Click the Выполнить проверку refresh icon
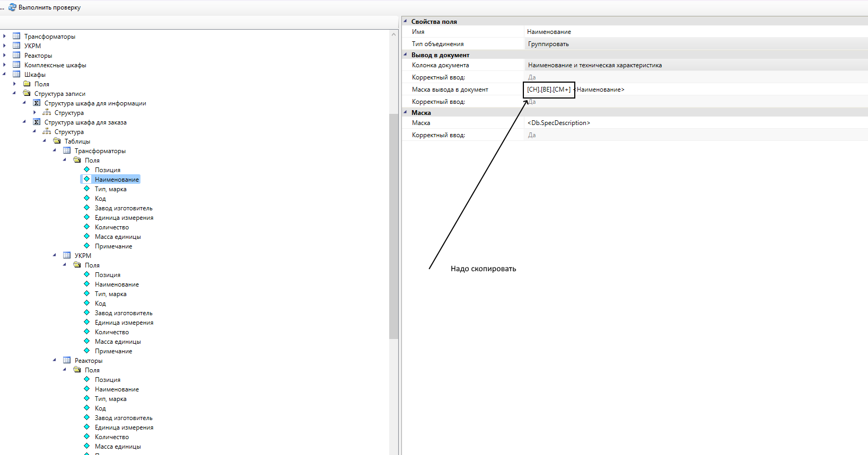The width and height of the screenshot is (868, 455). pyautogui.click(x=12, y=7)
